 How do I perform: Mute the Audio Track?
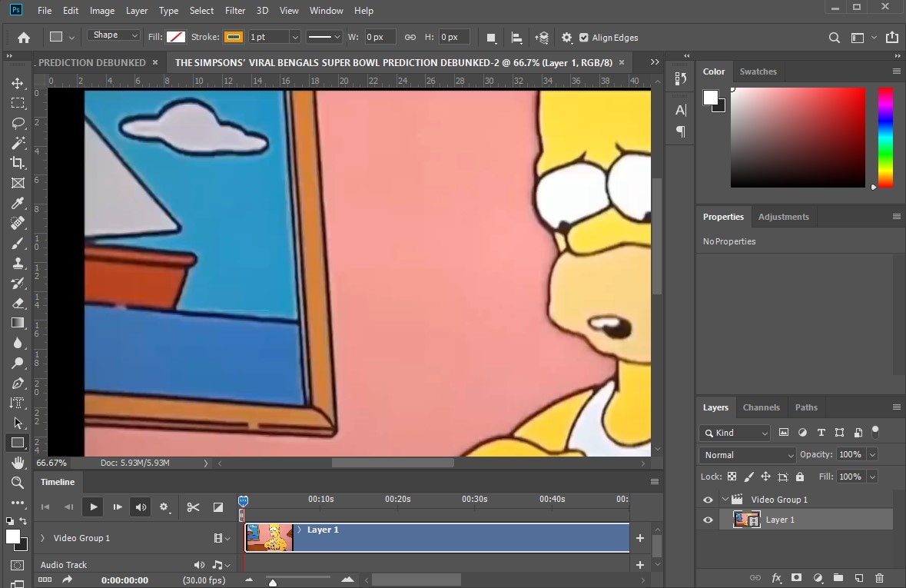(x=199, y=565)
